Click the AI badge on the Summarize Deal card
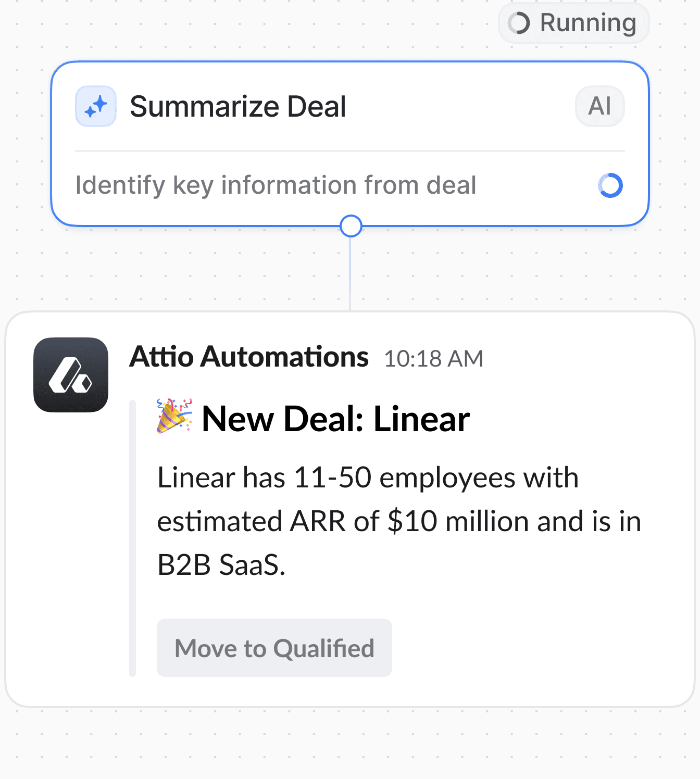The image size is (700, 779). pos(599,106)
